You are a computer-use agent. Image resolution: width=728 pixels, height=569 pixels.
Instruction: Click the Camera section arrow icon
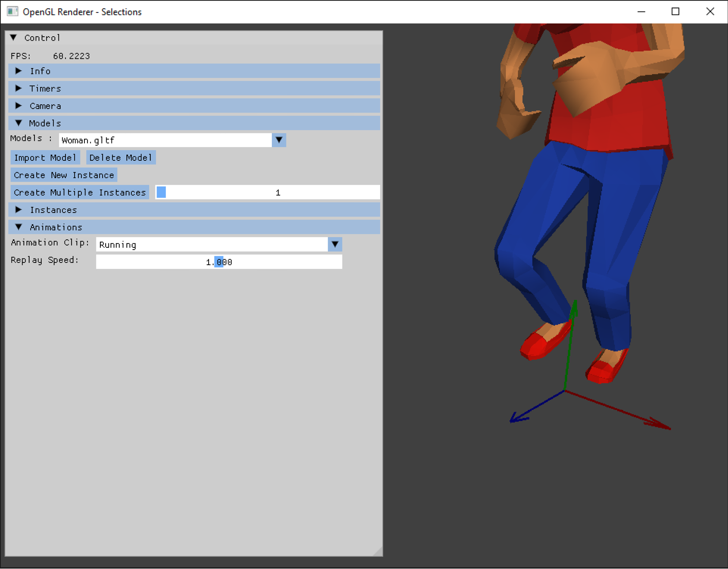click(19, 106)
